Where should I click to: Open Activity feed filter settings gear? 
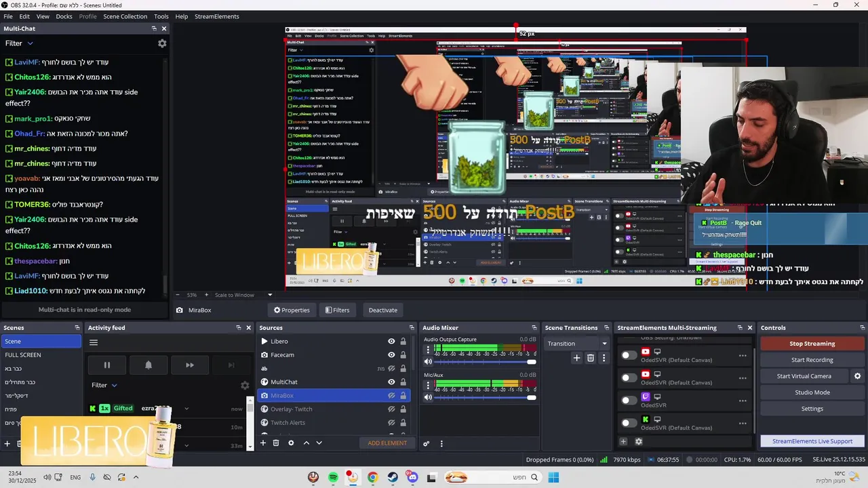click(245, 385)
